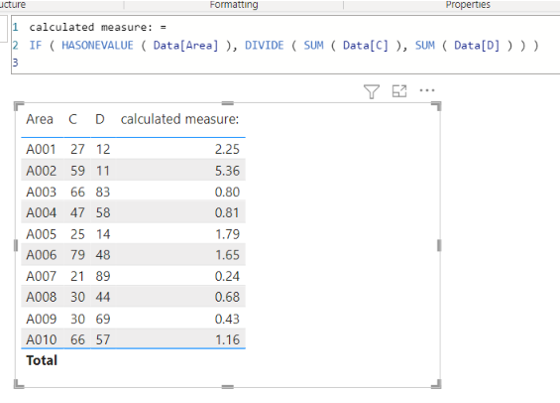The image size is (560, 403).
Task: Select row A006 in the table
Action: [133, 255]
